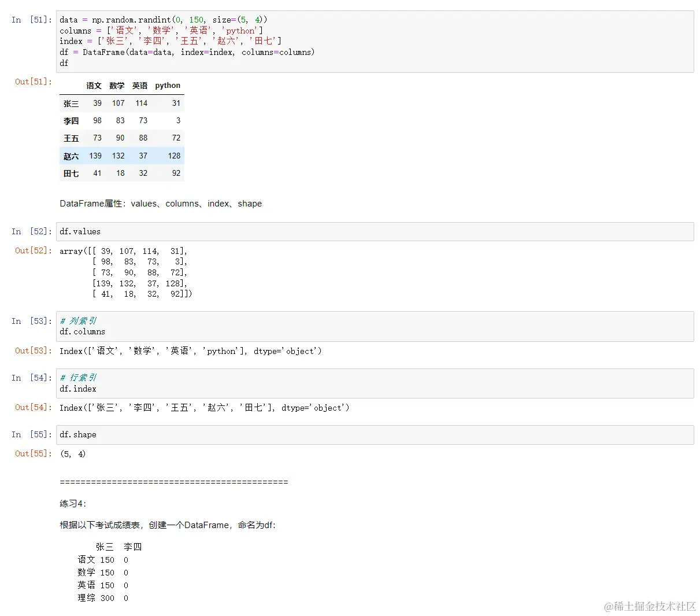Screen dimensions: 700x616
Task: Select the Out[54] prompt label
Action: click(x=34, y=407)
